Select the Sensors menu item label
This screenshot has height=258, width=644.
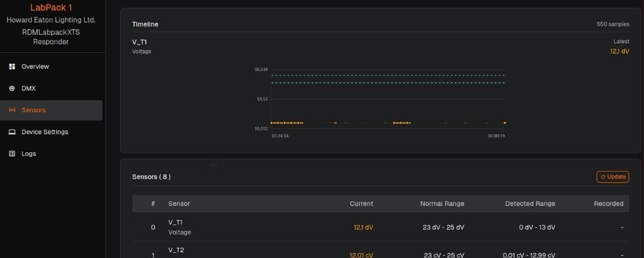[33, 110]
